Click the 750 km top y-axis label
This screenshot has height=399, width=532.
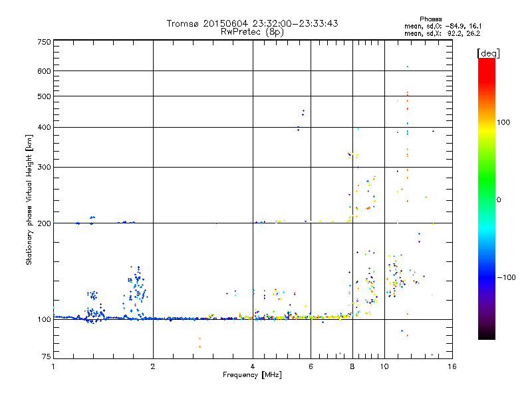pos(45,42)
